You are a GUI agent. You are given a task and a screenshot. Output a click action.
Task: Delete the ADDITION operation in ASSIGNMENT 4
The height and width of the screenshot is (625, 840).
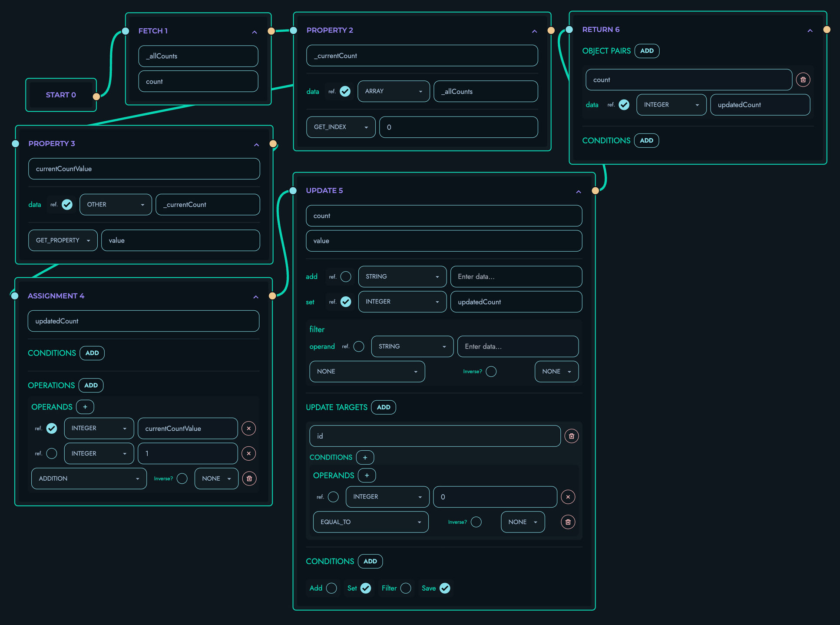tap(249, 479)
